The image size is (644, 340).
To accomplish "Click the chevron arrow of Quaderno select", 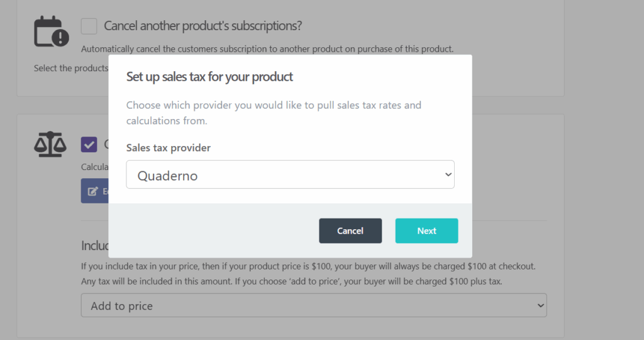I will [448, 174].
